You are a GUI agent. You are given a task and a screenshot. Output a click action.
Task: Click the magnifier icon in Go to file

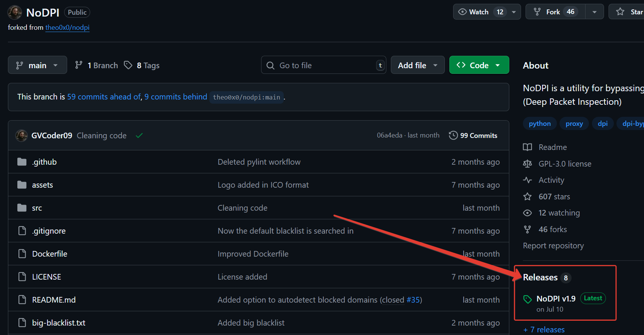coord(271,66)
